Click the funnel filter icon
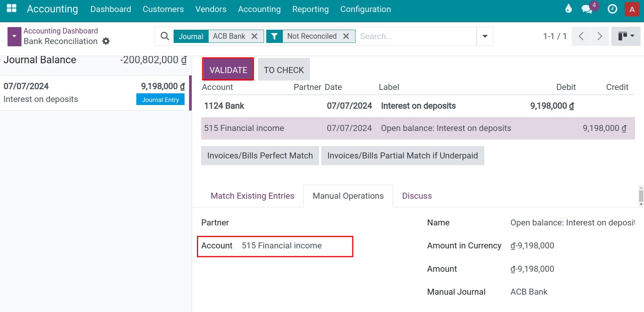 pyautogui.click(x=275, y=36)
